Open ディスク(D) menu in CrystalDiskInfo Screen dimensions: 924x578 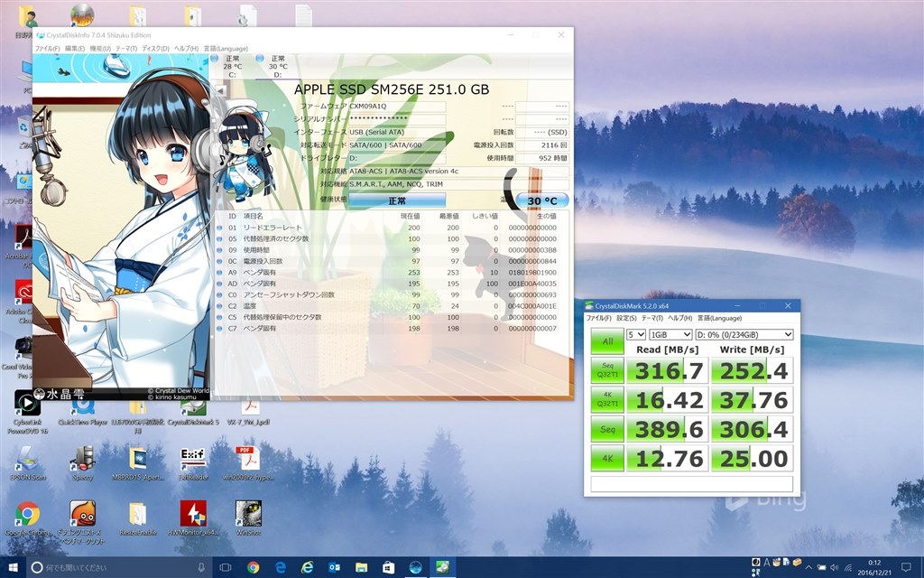(155, 49)
